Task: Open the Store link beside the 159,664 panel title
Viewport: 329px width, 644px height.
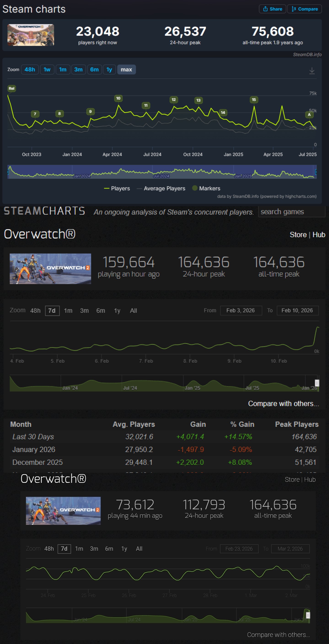Action: pos(298,235)
